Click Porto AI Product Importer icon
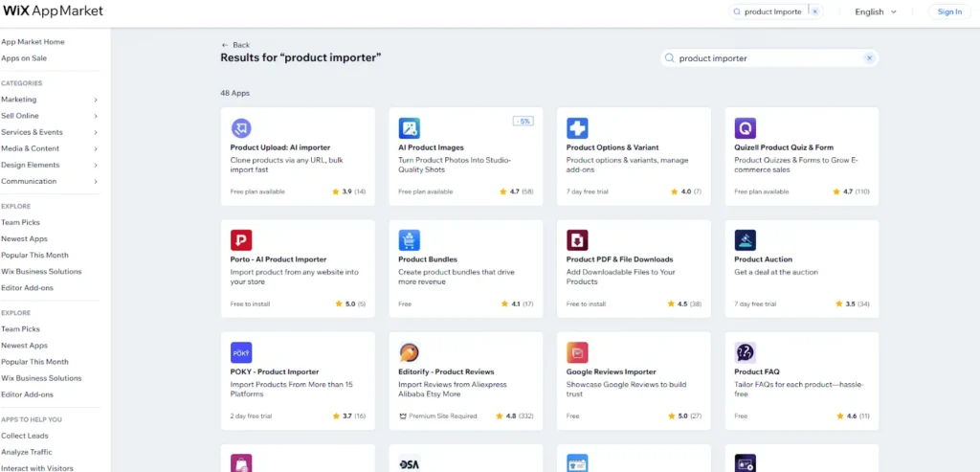This screenshot has width=980, height=472. (x=241, y=240)
